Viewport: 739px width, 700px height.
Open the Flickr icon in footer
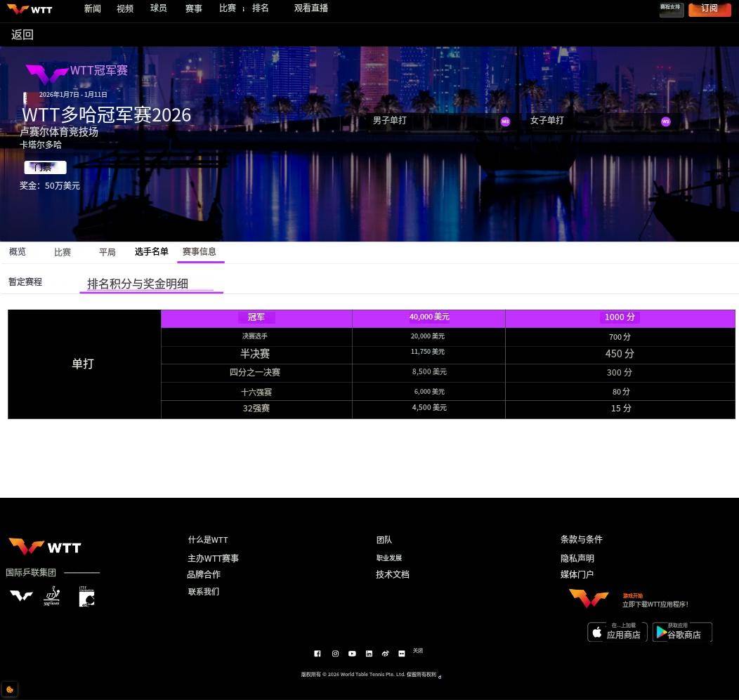point(401,654)
